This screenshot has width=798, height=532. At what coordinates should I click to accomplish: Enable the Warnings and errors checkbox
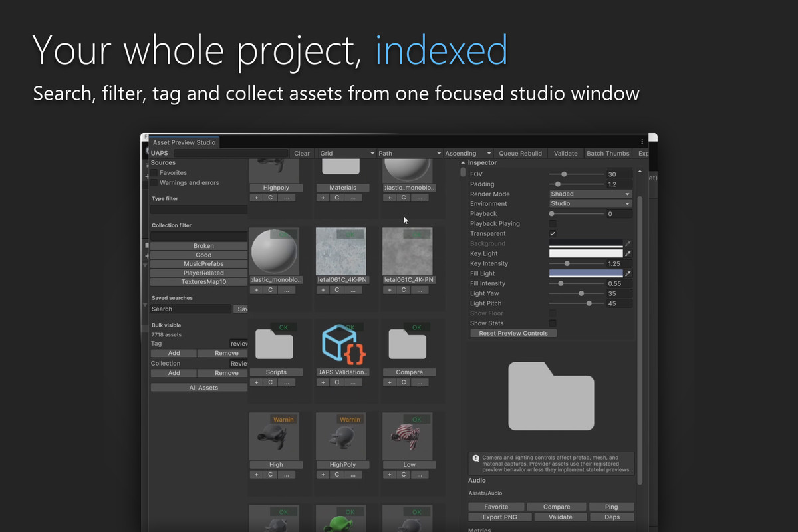click(154, 183)
